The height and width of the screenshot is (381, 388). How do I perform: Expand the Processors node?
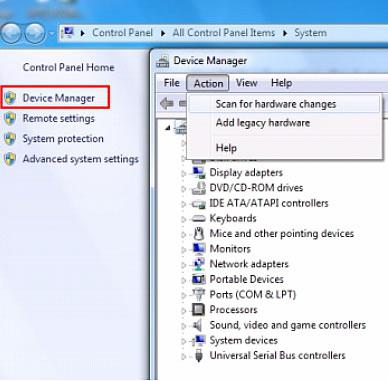pos(183,311)
